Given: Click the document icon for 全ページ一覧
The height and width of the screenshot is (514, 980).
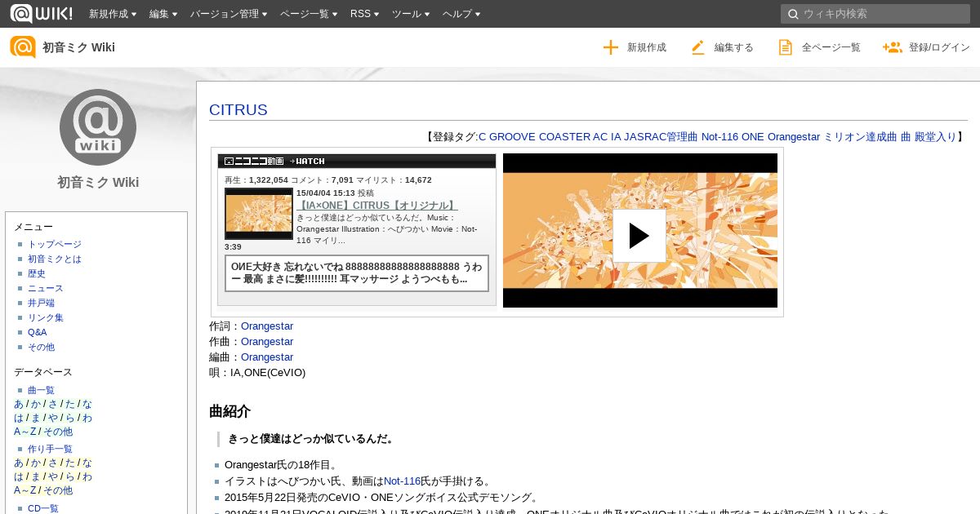Looking at the screenshot, I should 786,47.
